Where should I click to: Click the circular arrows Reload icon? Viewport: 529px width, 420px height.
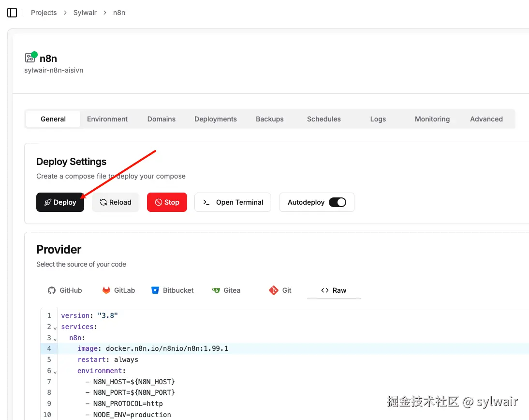103,202
